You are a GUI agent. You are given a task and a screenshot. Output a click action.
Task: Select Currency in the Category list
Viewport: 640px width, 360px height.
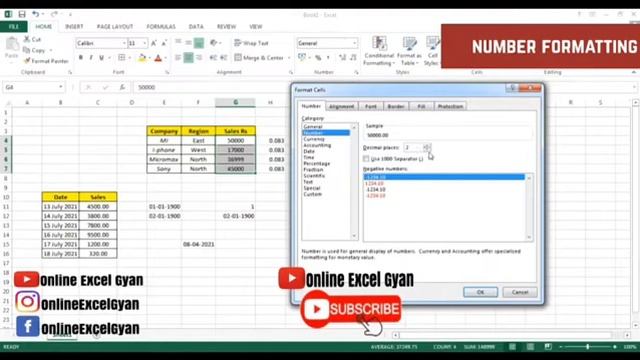(x=314, y=139)
